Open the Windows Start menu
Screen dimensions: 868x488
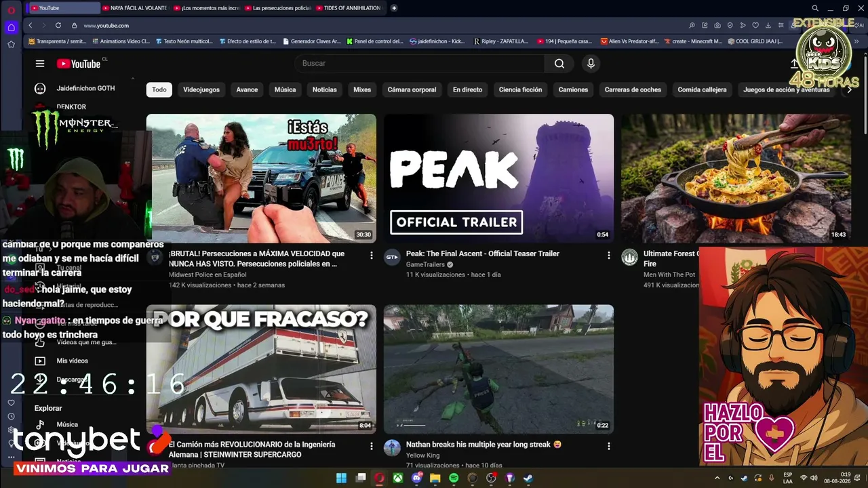point(341,479)
